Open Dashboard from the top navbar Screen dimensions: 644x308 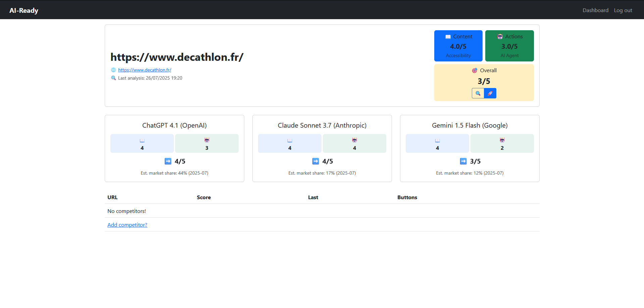(x=595, y=10)
